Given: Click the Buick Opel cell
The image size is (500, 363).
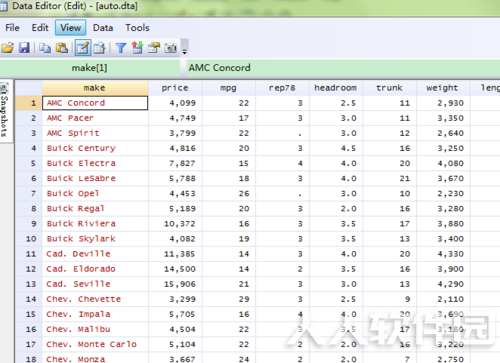Looking at the screenshot, I should (95, 193).
